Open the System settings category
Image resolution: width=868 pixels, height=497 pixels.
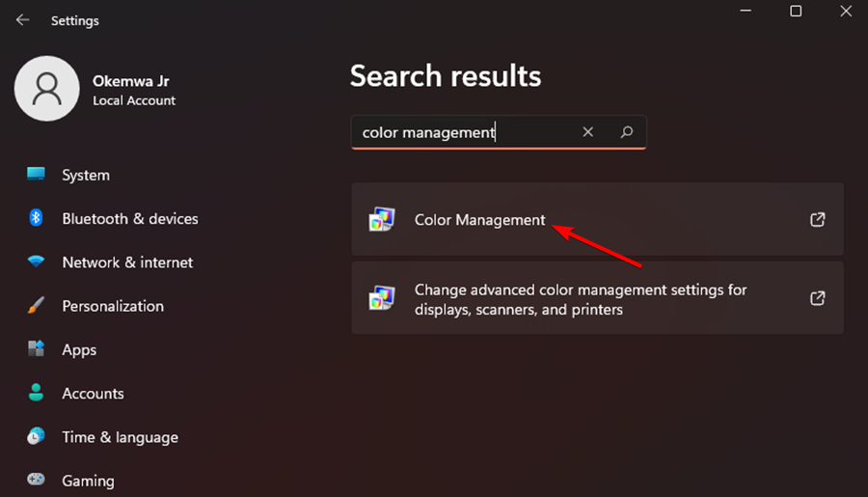pos(85,175)
